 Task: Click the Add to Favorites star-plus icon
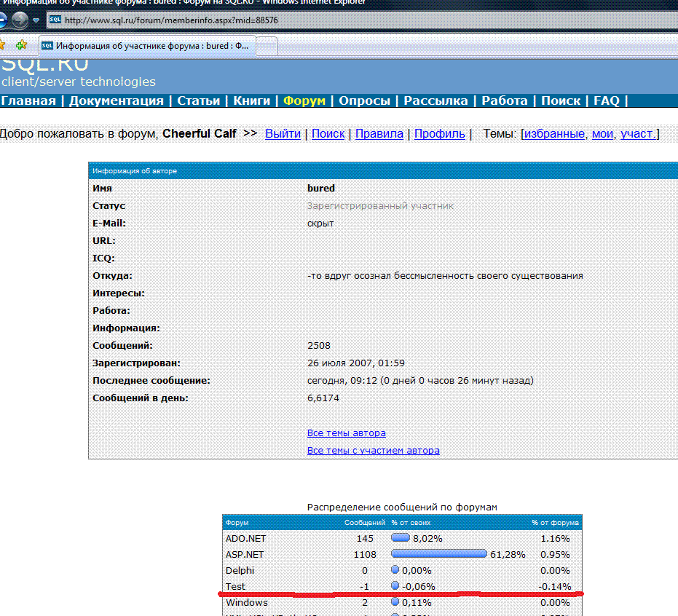click(x=22, y=45)
